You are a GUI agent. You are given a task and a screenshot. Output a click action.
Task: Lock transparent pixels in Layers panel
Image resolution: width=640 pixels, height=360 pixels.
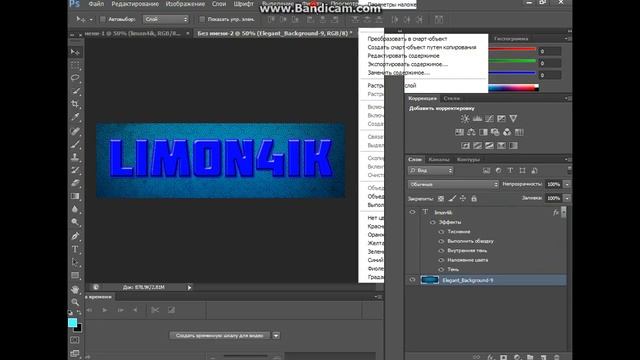pyautogui.click(x=441, y=199)
